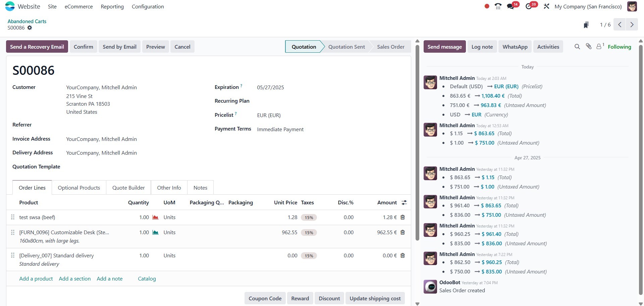Click the Coupon Code button
Screen dimensions: 644x306
tap(265, 298)
